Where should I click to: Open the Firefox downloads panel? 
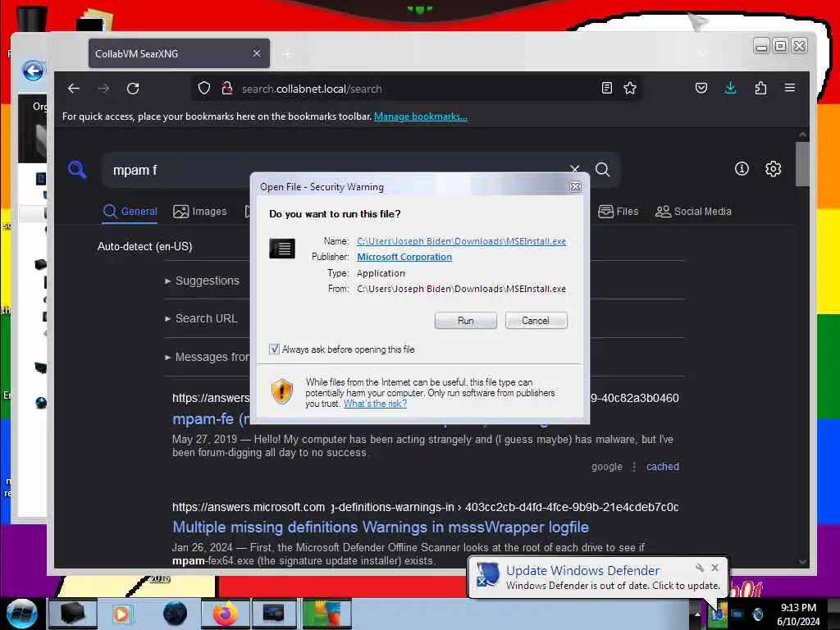pos(730,89)
